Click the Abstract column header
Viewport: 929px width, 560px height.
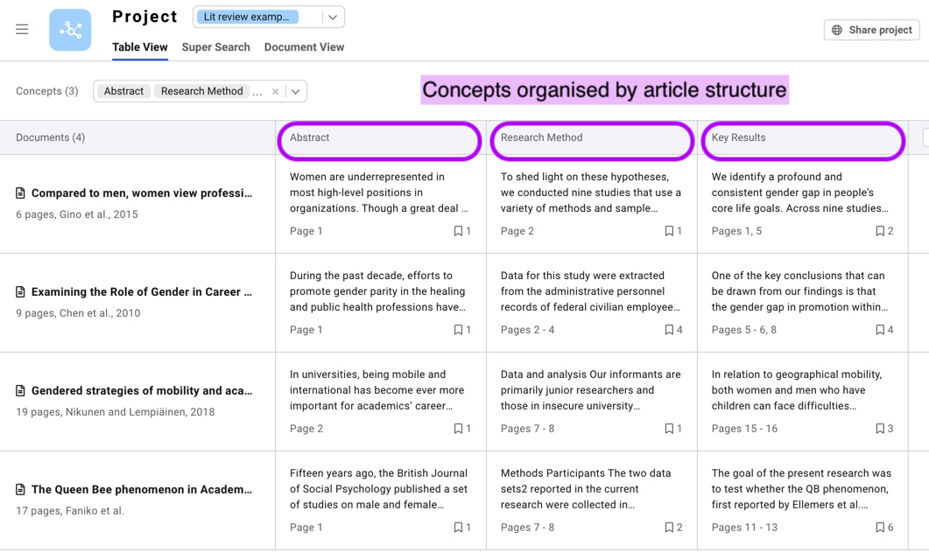click(x=379, y=138)
